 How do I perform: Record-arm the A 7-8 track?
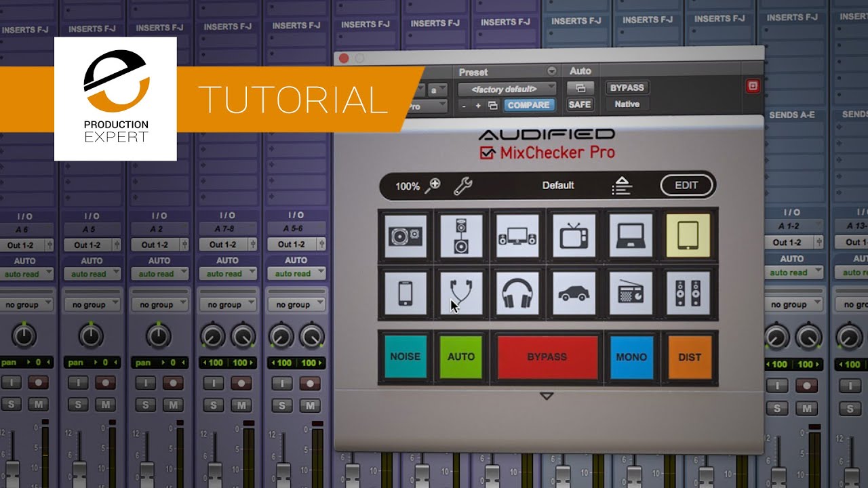241,383
